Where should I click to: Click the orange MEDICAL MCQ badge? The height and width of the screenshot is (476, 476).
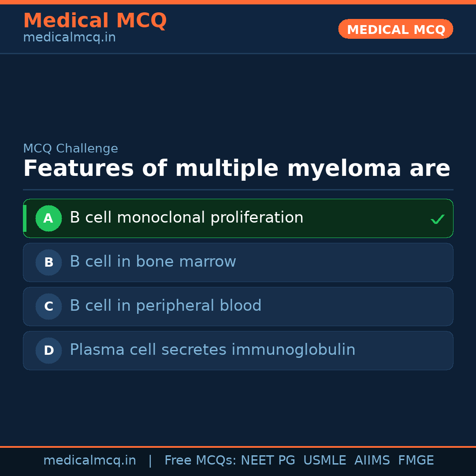click(x=395, y=29)
